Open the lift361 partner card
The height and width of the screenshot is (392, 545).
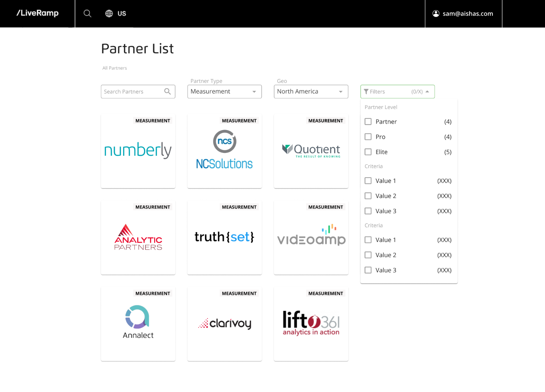pos(311,324)
